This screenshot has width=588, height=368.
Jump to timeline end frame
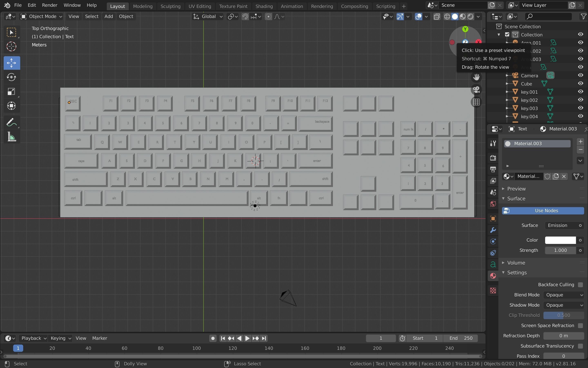[x=264, y=338]
